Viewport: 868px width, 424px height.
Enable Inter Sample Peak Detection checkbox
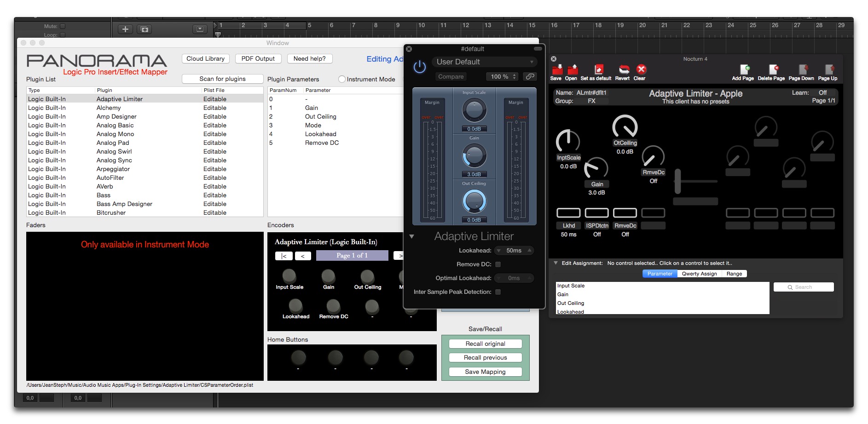point(498,292)
